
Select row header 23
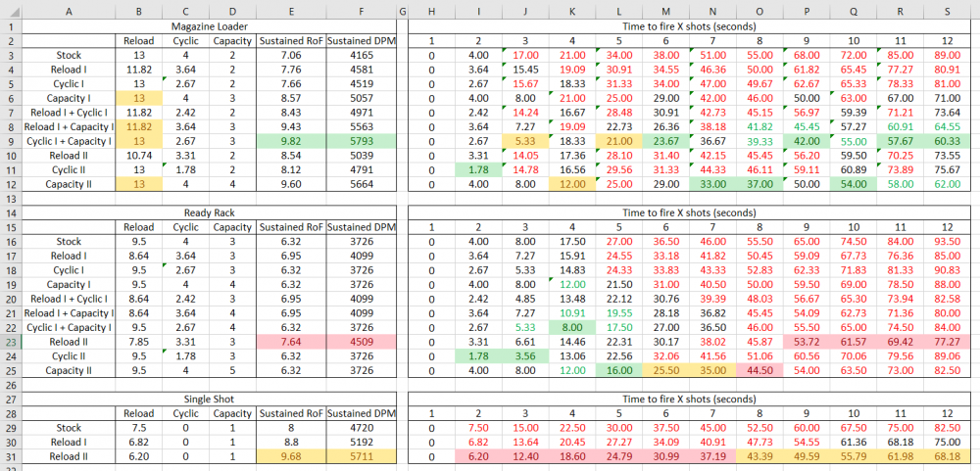tap(11, 342)
